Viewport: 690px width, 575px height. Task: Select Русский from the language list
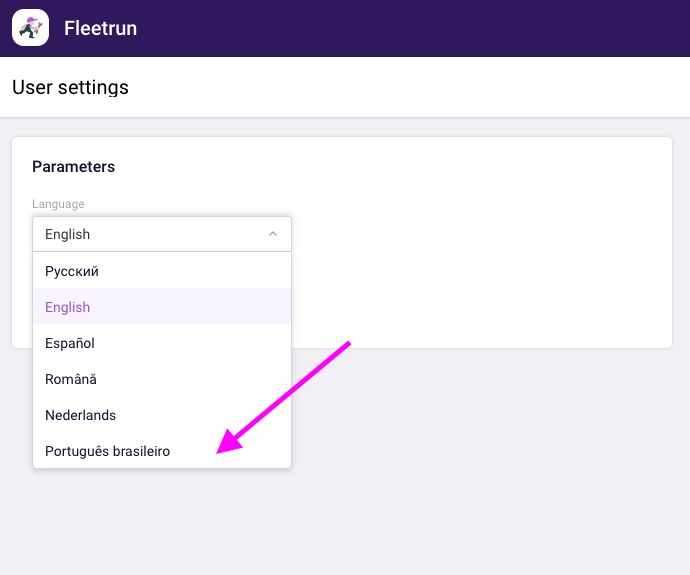(x=72, y=271)
